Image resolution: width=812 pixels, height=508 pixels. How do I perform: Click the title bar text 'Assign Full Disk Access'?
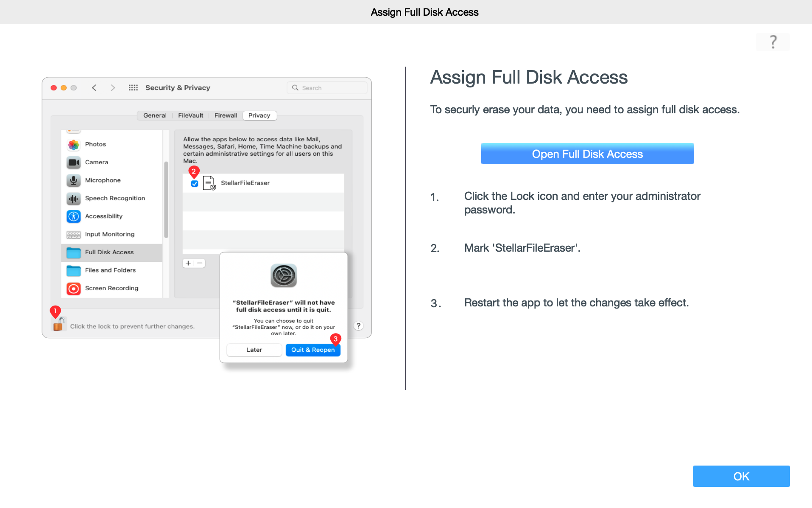(x=424, y=12)
